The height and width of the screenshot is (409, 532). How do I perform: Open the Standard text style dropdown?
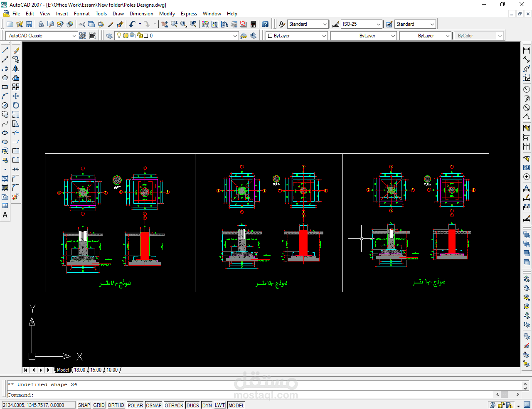tap(308, 24)
